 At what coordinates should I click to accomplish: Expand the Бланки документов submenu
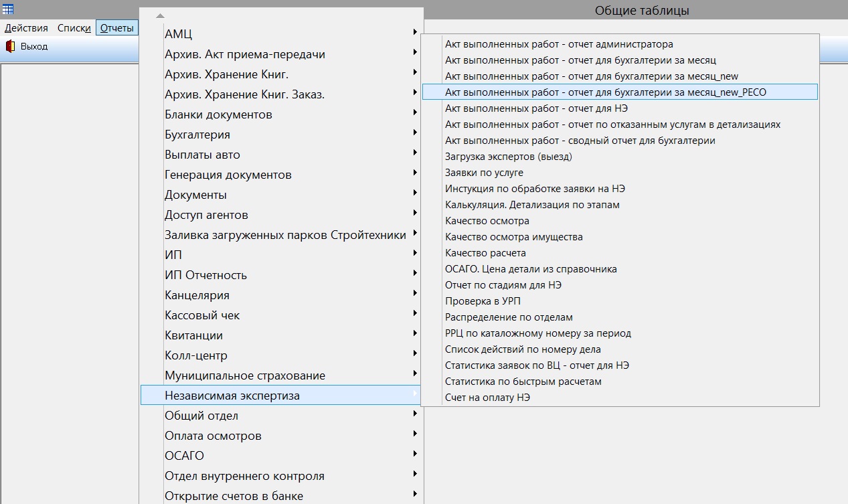point(282,114)
